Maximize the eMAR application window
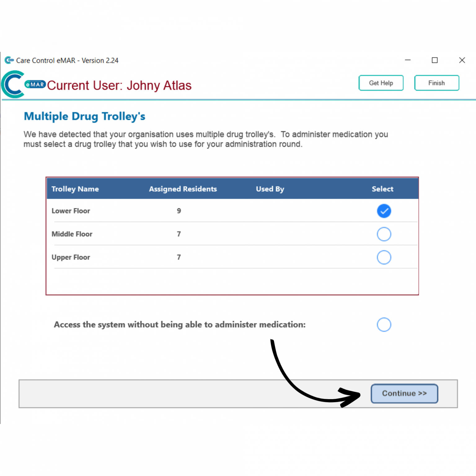The height and width of the screenshot is (476, 476). point(435,60)
